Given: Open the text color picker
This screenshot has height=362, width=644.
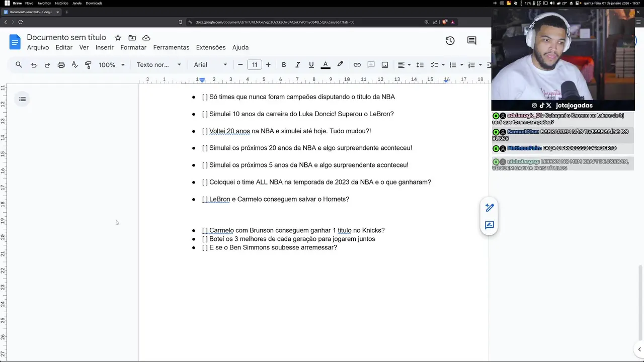Looking at the screenshot, I should [326, 65].
